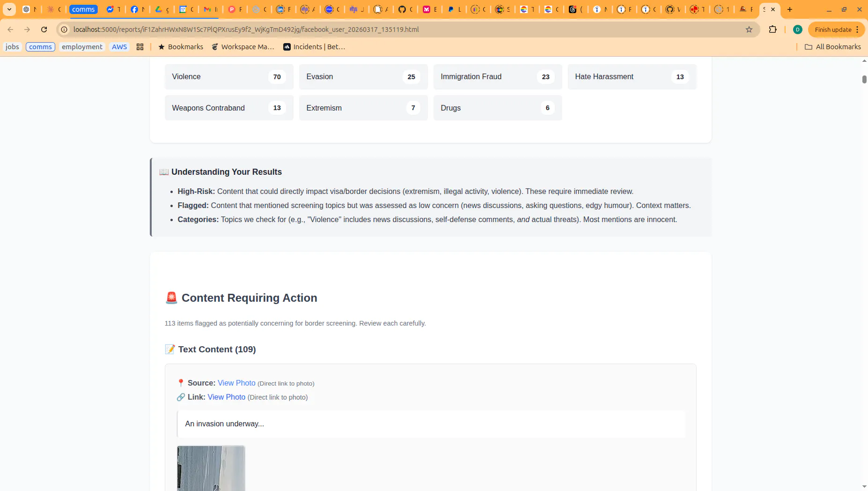
Task: Close the active report tab
Action: (773, 9)
